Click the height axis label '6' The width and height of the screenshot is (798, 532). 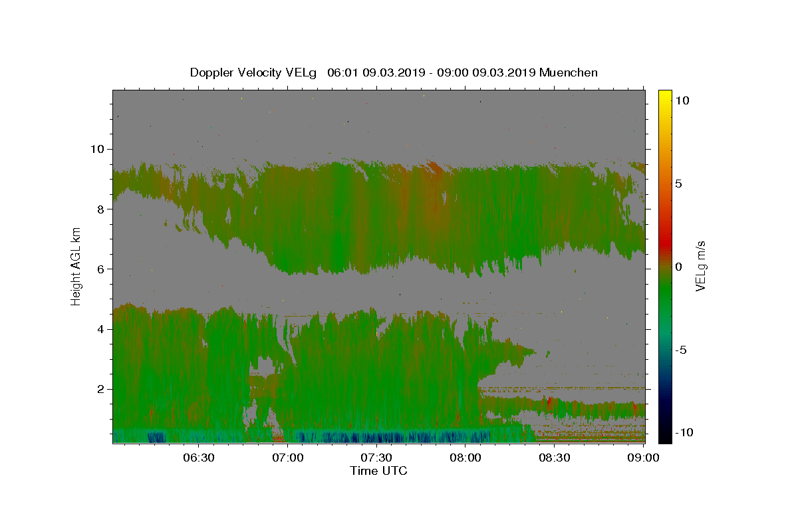tap(102, 269)
